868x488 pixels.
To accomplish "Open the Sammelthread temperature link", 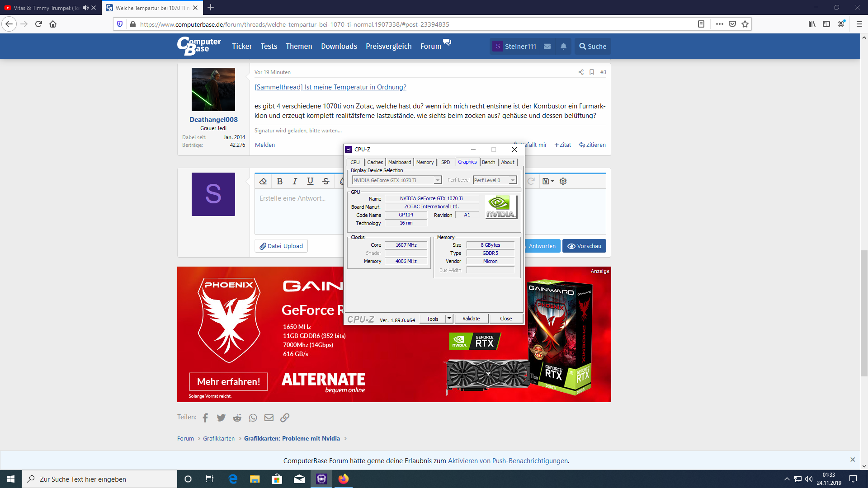I will [x=330, y=87].
